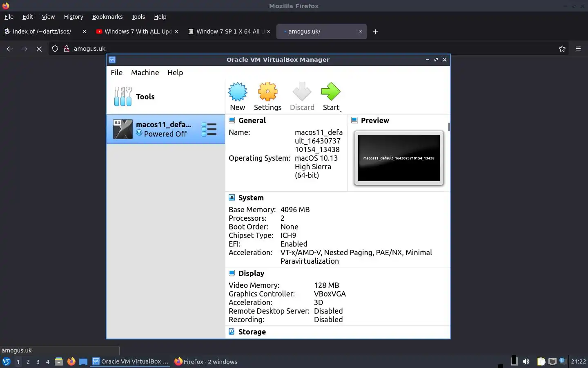This screenshot has height=368, width=588.
Task: Open a new Firefox tab
Action: [375, 31]
